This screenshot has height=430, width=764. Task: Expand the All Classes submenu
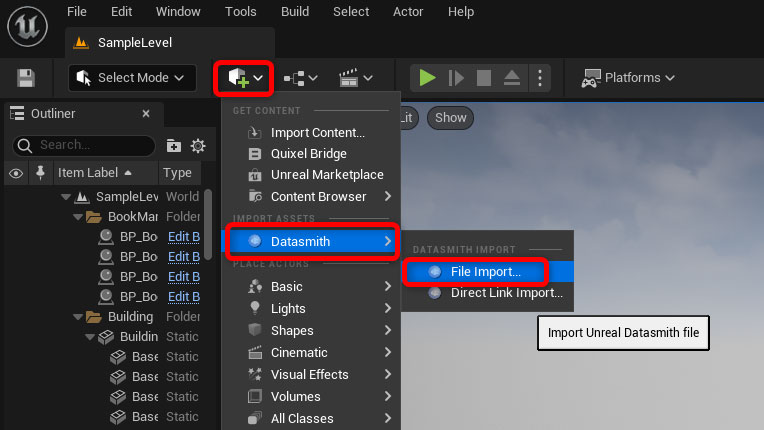pyautogui.click(x=311, y=418)
